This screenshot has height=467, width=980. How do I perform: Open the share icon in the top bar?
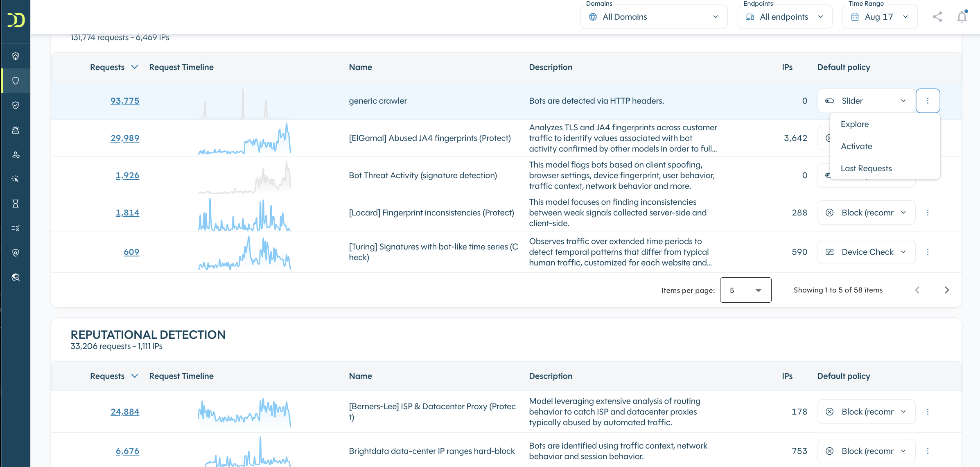[937, 17]
